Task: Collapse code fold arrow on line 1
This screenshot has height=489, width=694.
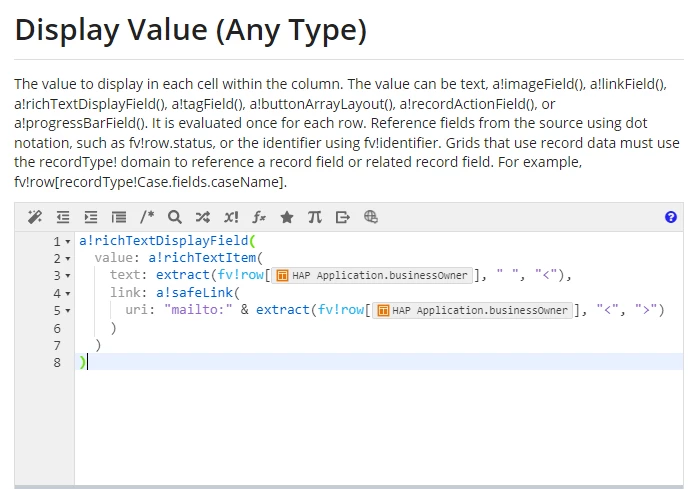Action: [x=68, y=242]
